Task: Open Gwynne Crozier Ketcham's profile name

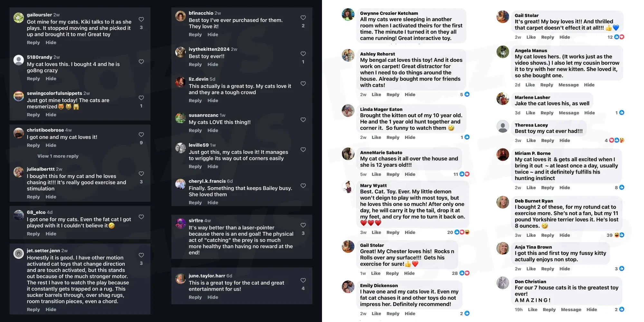Action: [389, 13]
